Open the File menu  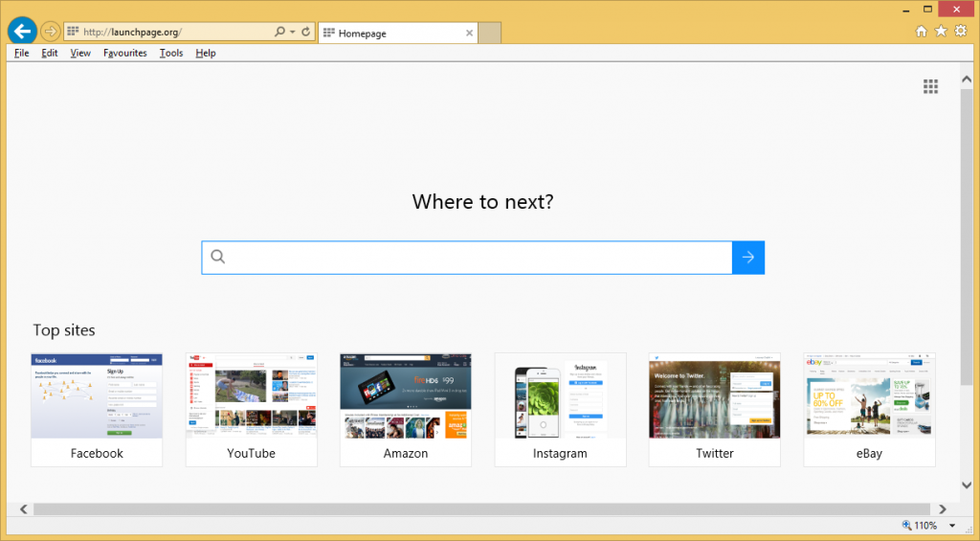click(x=22, y=53)
